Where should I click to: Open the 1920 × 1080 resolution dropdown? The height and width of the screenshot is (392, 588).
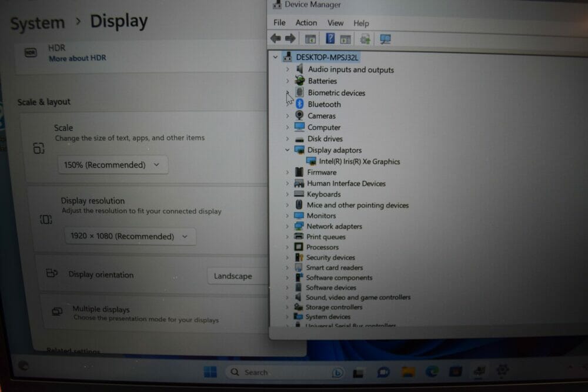click(130, 236)
